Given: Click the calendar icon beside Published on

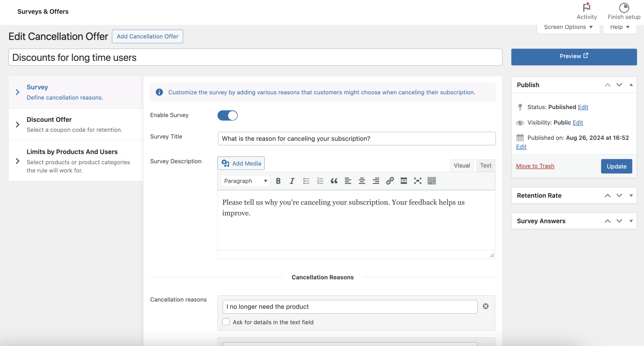Looking at the screenshot, I should click(520, 138).
